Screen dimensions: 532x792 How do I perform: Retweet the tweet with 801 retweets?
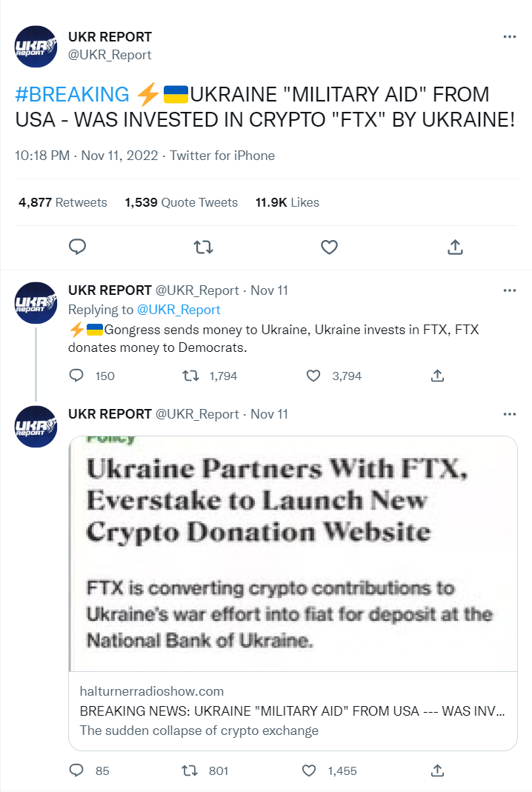click(192, 771)
